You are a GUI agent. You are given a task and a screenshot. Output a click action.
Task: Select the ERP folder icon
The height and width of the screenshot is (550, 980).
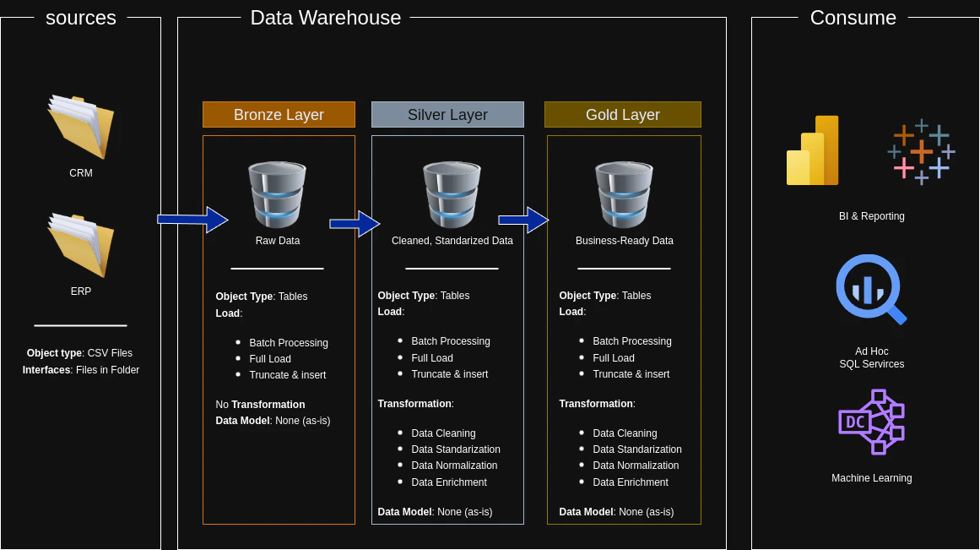[81, 245]
